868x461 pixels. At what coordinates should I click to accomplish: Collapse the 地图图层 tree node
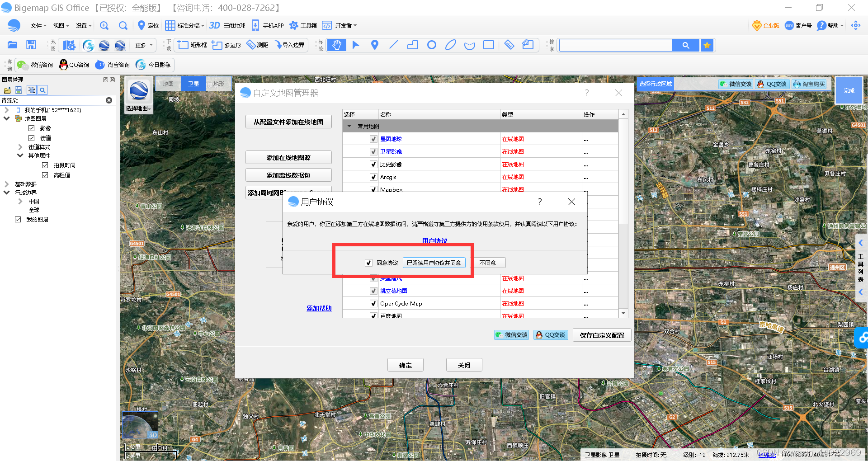7,118
